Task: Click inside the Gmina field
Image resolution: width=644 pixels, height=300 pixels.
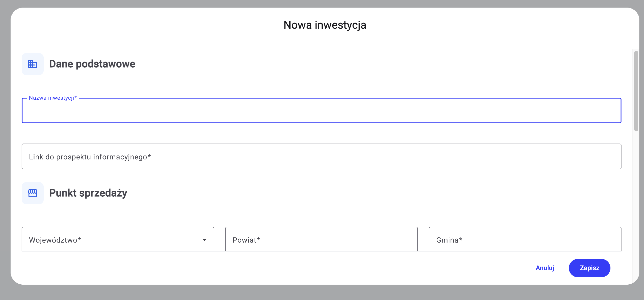Action: 525,240
